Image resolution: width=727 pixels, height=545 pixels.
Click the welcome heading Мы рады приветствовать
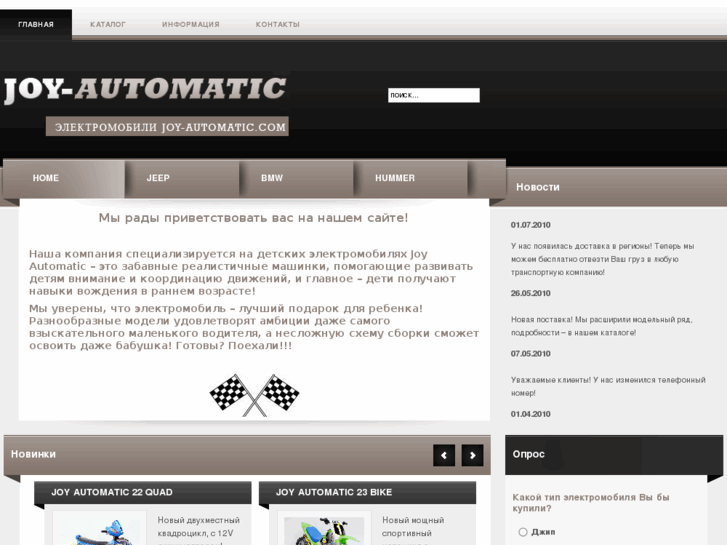(253, 218)
